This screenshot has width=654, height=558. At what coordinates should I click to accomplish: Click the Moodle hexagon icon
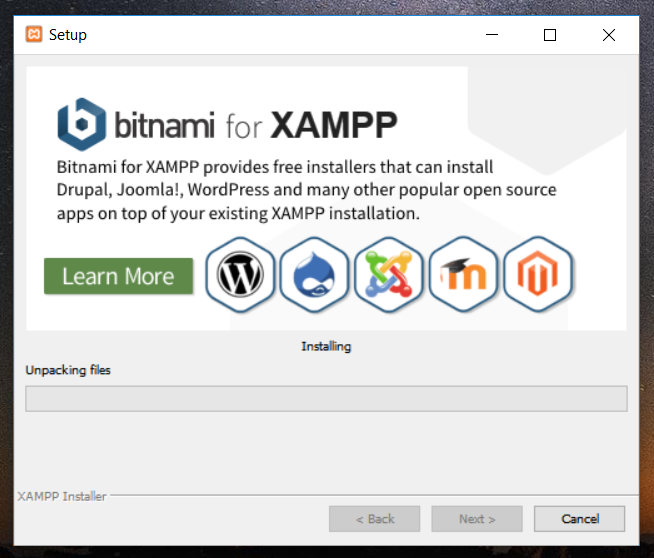463,274
